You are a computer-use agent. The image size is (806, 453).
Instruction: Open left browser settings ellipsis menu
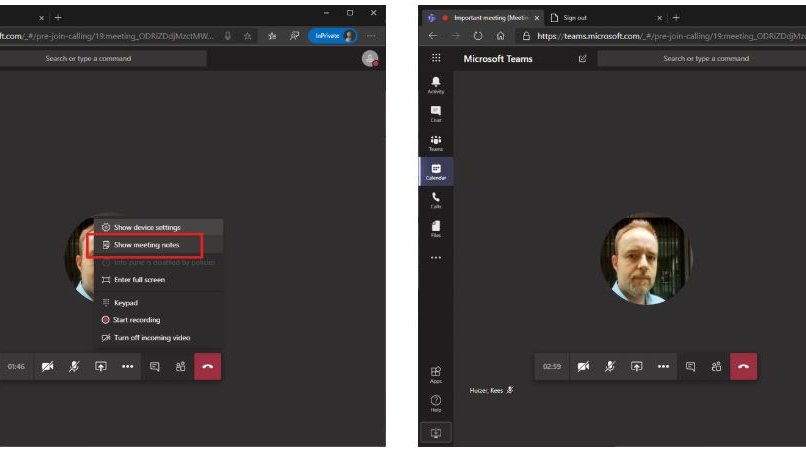(x=371, y=36)
